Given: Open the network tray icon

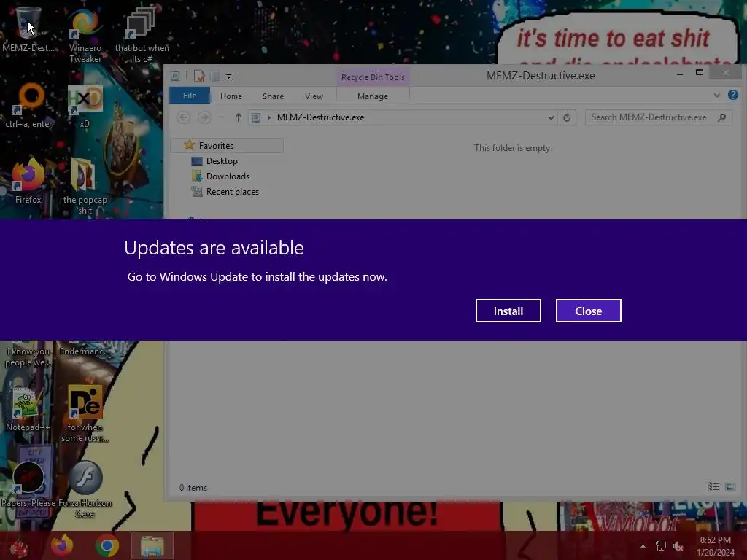Looking at the screenshot, I should (x=661, y=546).
